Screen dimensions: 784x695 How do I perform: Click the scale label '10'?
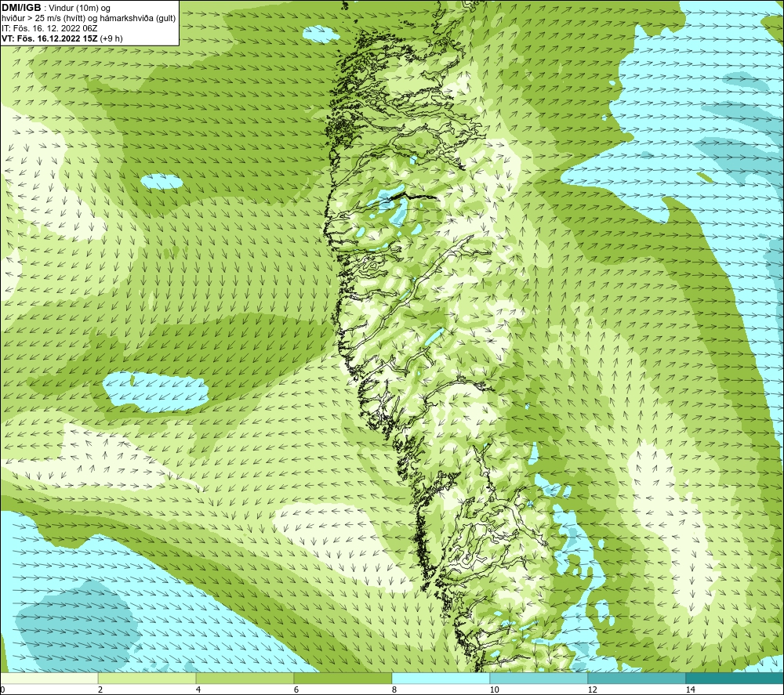[x=495, y=690]
